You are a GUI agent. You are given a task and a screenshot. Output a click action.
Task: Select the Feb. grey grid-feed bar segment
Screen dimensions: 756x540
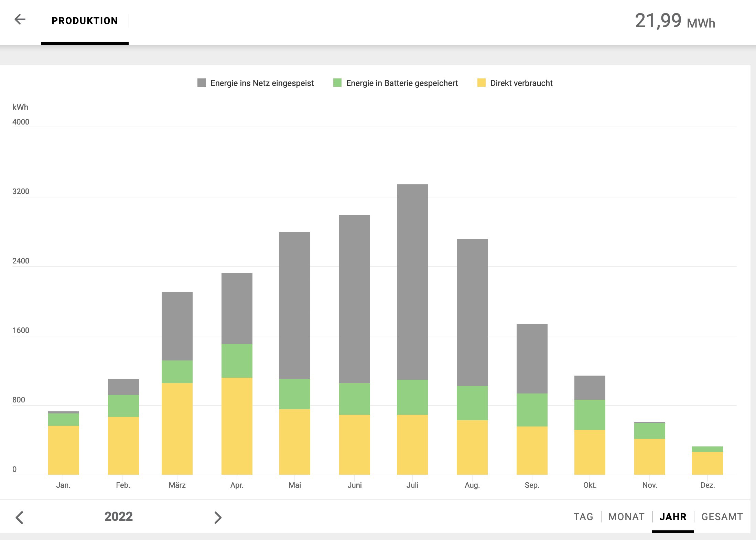[123, 387]
